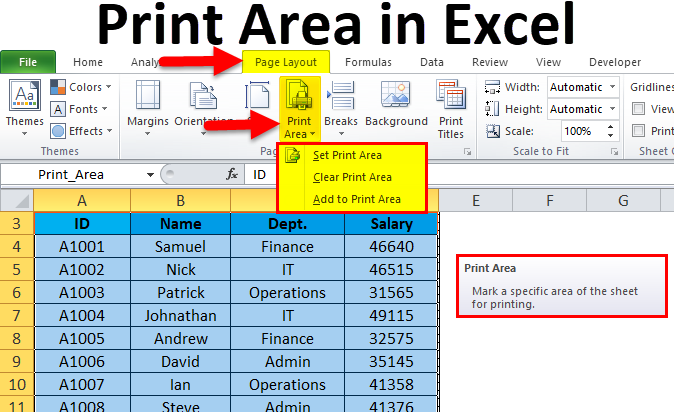Image resolution: width=674 pixels, height=412 pixels.
Task: Open the File tab
Action: pos(28,62)
